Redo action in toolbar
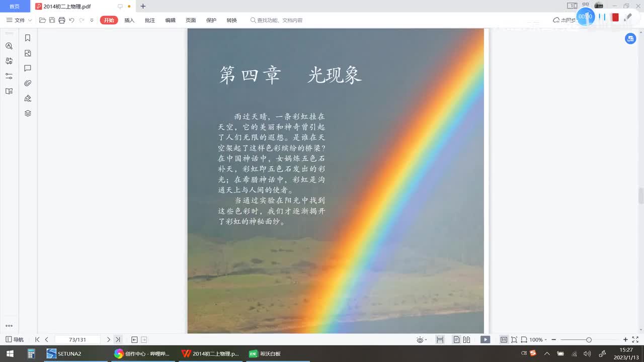The image size is (644, 362). 82,20
